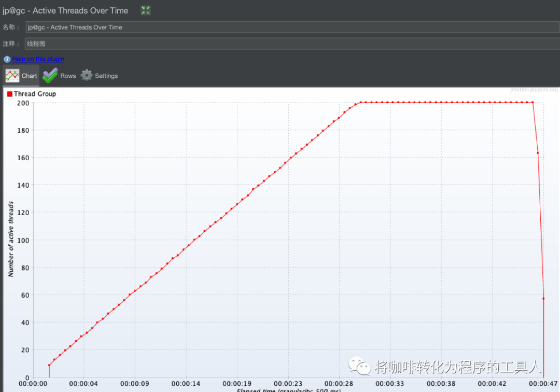Open the Help on this plugin link
The width and height of the screenshot is (560, 392).
click(38, 59)
